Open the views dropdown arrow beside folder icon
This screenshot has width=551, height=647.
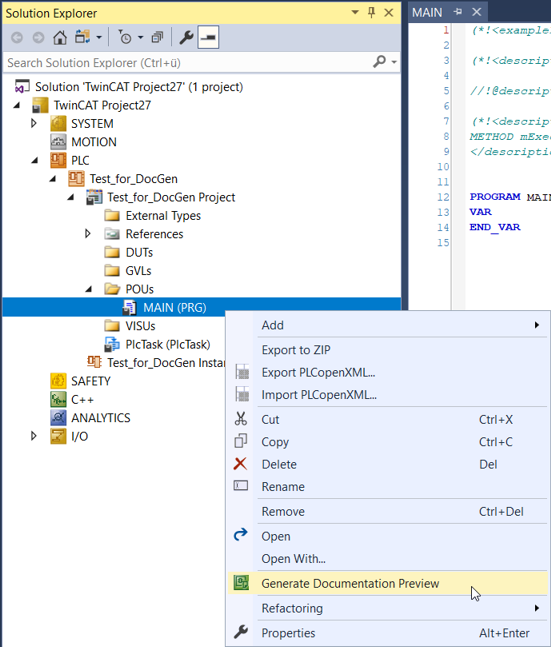(99, 38)
